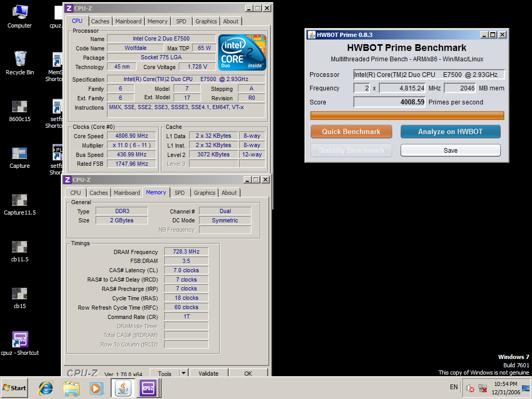The height and width of the screenshot is (399, 532).
Task: Click the OK button in CPU-Z
Action: (x=248, y=373)
